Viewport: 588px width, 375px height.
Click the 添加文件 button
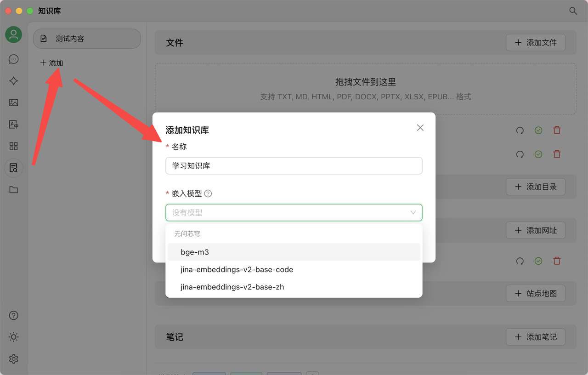pyautogui.click(x=536, y=42)
